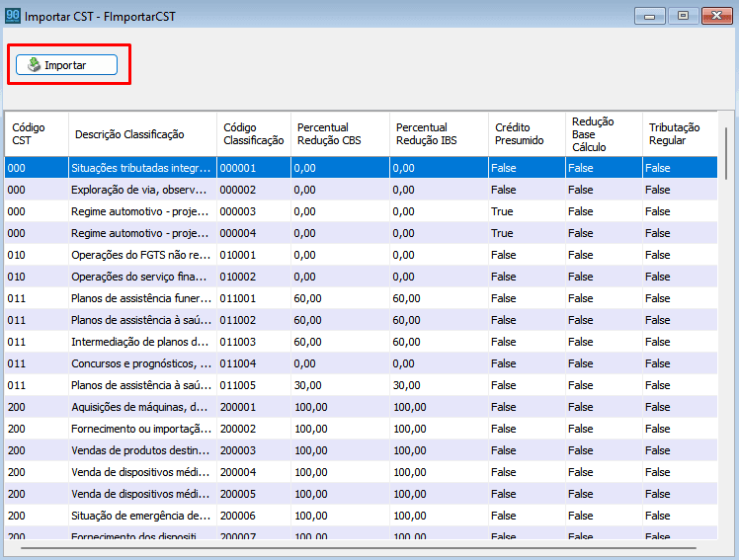Screen dimensions: 739x560
Task: Minimize the Importar CST window
Action: coord(649,16)
